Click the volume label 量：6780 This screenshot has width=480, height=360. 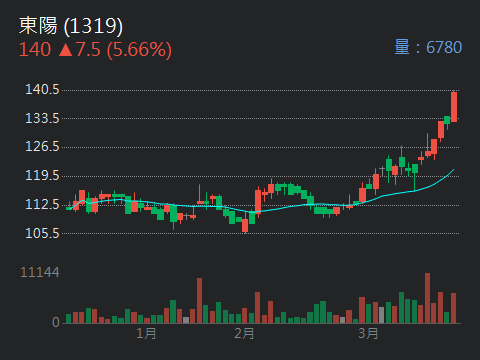point(428,47)
